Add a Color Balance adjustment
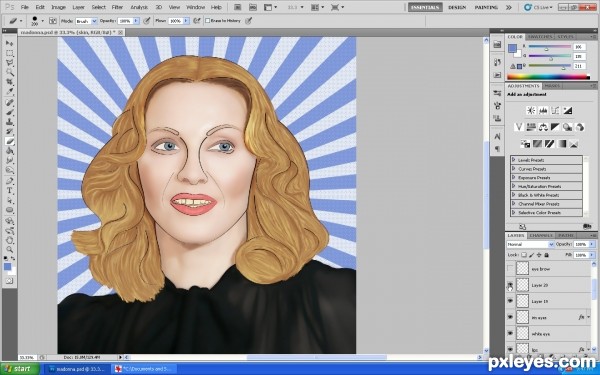600x375 pixels. click(x=543, y=127)
